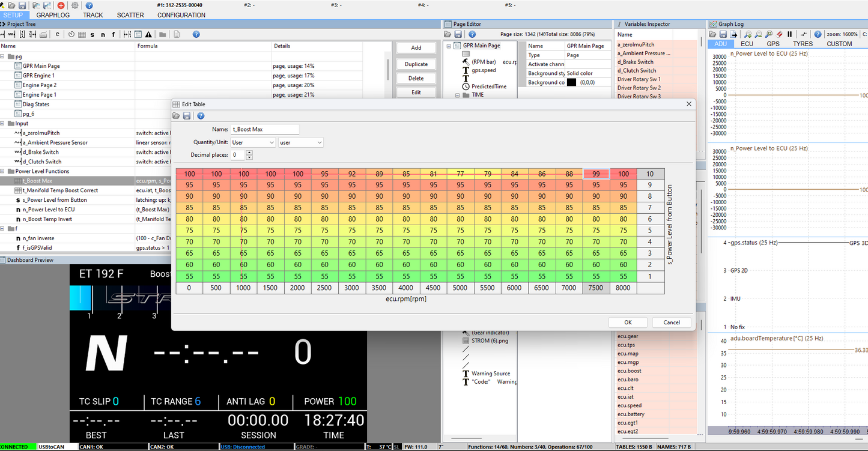Viewport: 868px width, 451px height.
Task: Open the gear settings icon in top toolbar
Action: (x=75, y=5)
